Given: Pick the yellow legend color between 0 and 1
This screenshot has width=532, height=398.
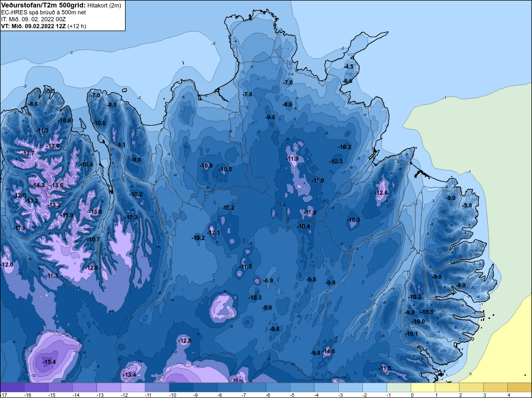Looking at the screenshot, I should (423, 387).
